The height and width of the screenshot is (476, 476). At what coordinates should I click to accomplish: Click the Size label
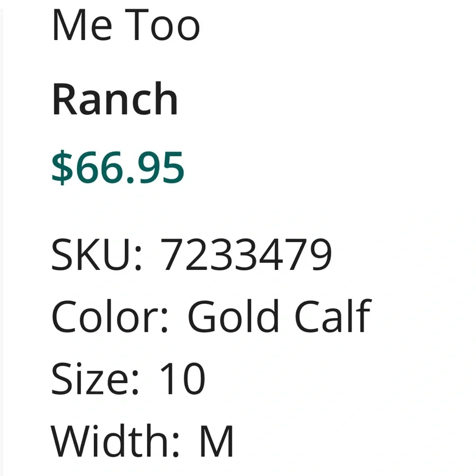[95, 378]
